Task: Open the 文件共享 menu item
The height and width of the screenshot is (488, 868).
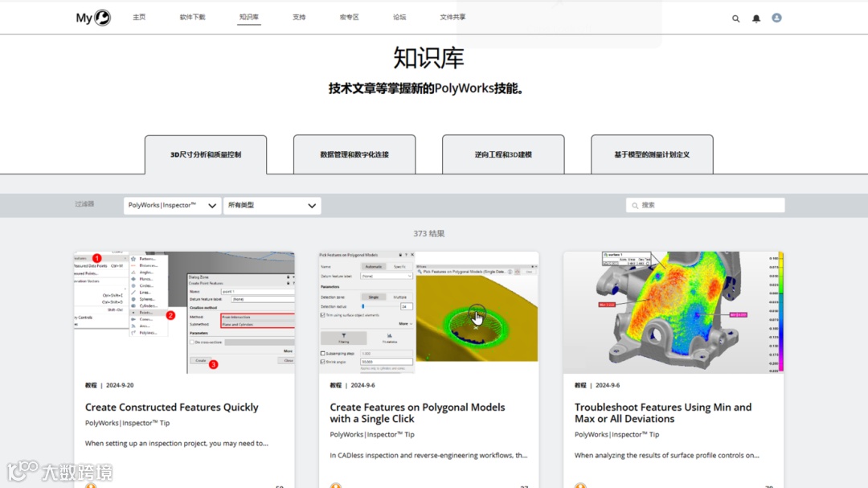Action: tap(452, 17)
